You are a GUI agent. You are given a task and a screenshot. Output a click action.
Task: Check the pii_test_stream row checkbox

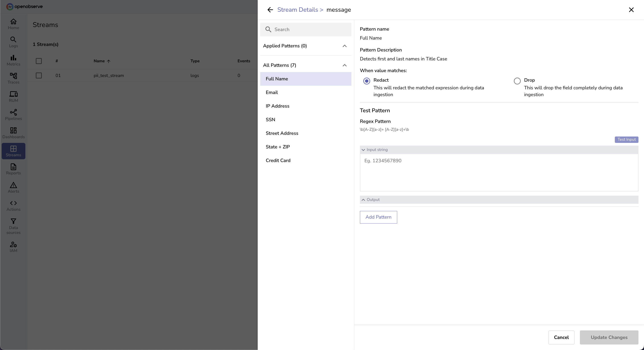(39, 75)
